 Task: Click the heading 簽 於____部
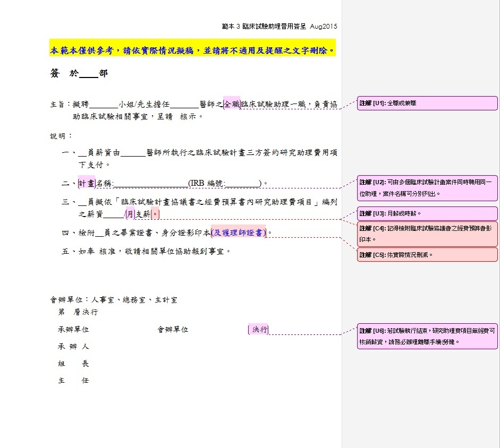[x=79, y=74]
